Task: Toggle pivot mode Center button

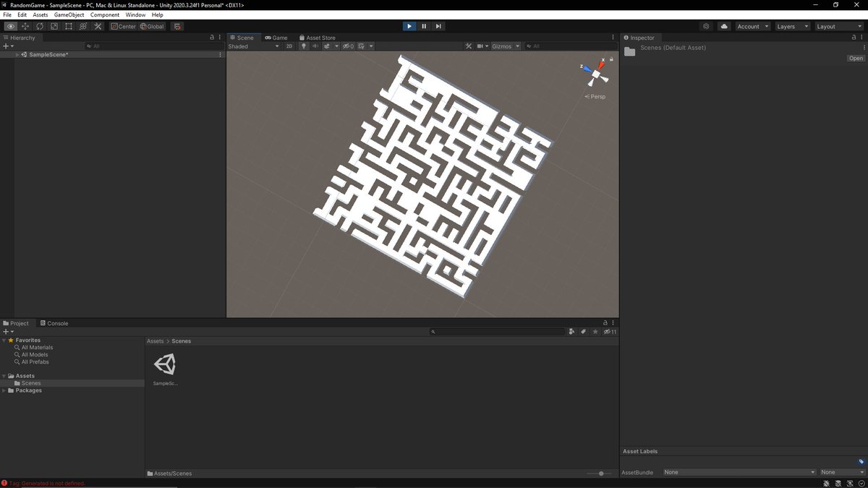Action: [123, 26]
